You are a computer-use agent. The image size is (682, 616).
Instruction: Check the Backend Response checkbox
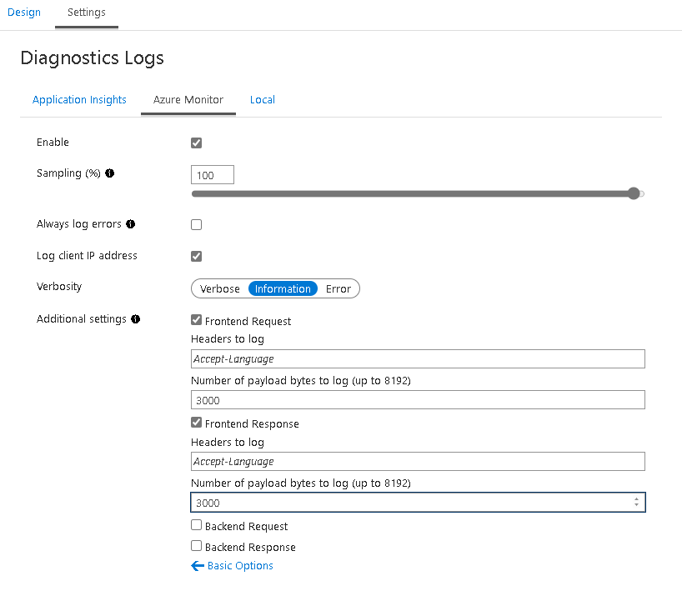pyautogui.click(x=196, y=546)
